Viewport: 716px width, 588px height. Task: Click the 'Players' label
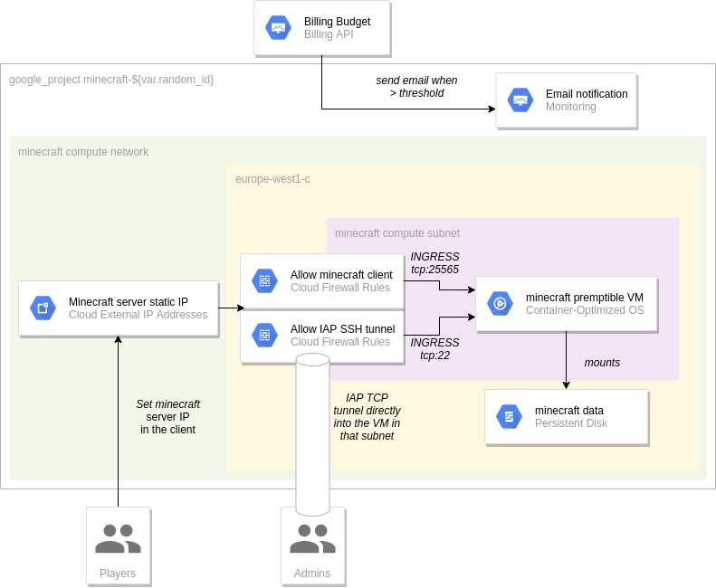tap(118, 574)
